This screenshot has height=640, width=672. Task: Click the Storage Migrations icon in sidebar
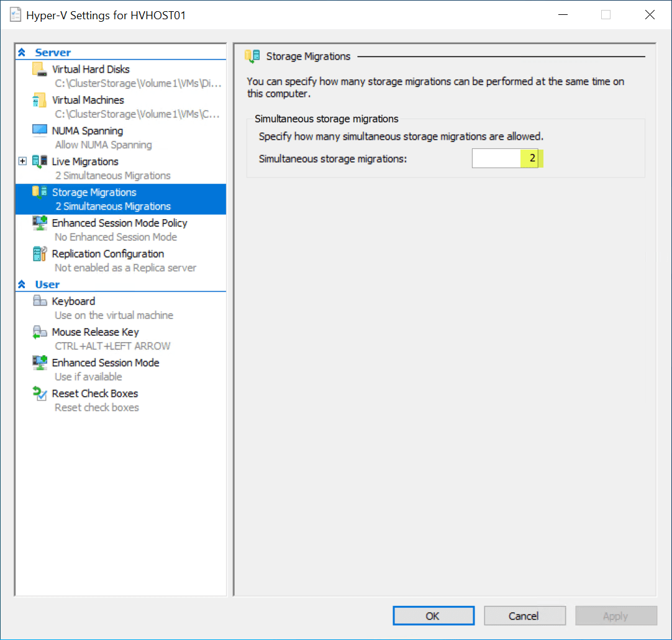pos(39,192)
